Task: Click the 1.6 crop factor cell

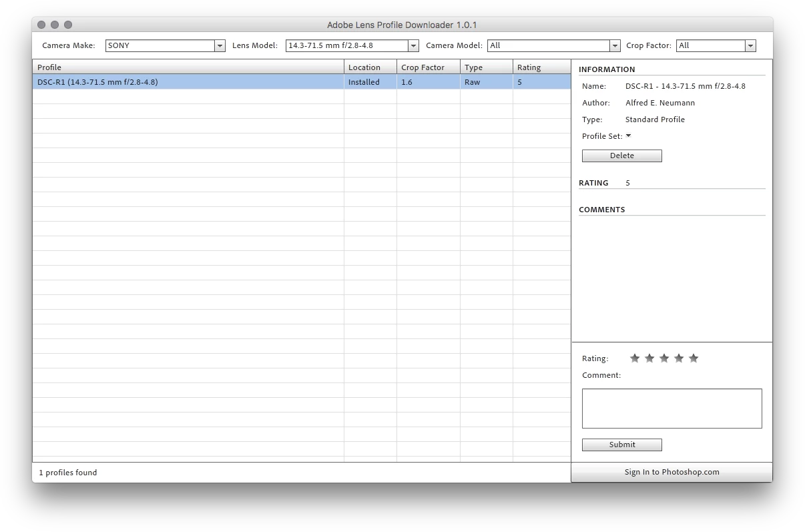Action: coord(429,82)
